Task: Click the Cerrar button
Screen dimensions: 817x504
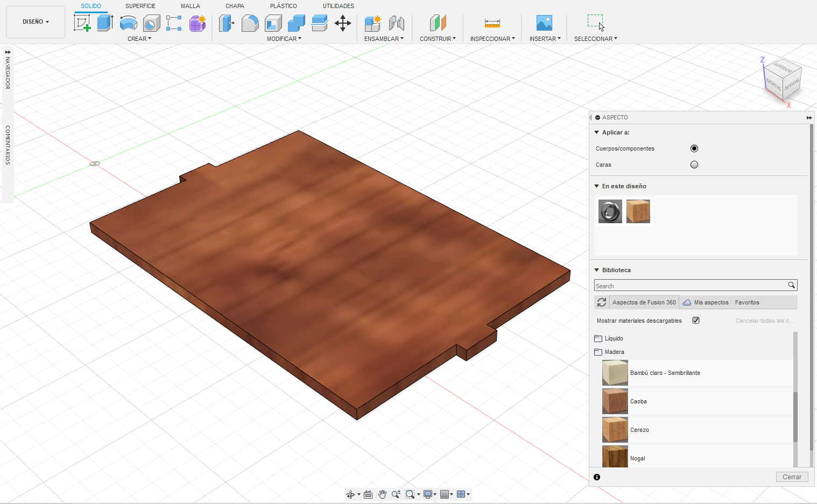Action: coord(792,477)
